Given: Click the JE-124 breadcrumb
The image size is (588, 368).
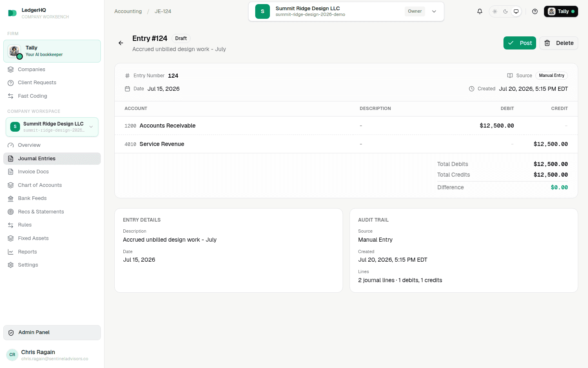Looking at the screenshot, I should 163,11.
